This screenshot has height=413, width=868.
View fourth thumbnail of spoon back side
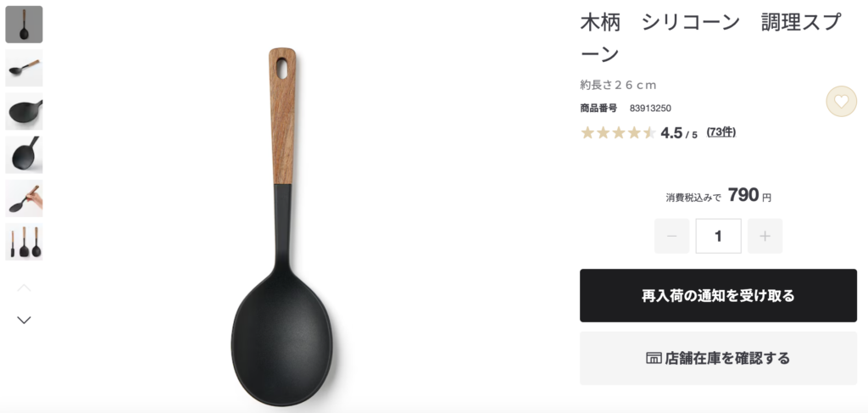24,154
